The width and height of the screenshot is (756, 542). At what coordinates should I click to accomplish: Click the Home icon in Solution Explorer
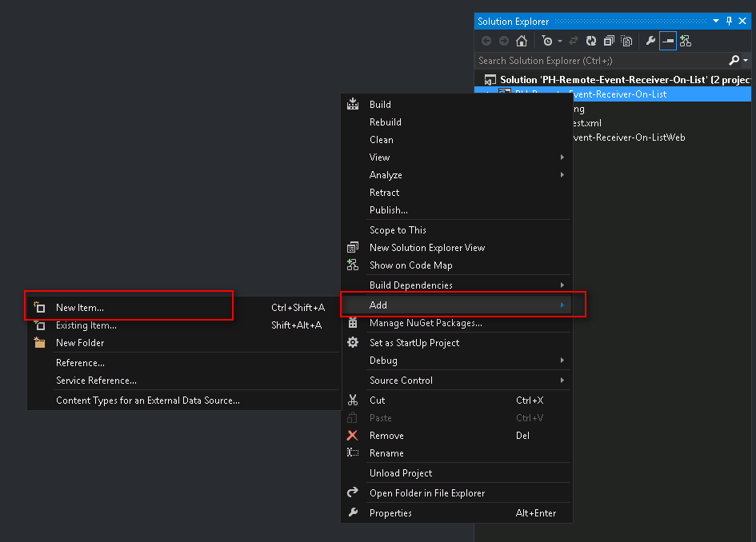[522, 41]
